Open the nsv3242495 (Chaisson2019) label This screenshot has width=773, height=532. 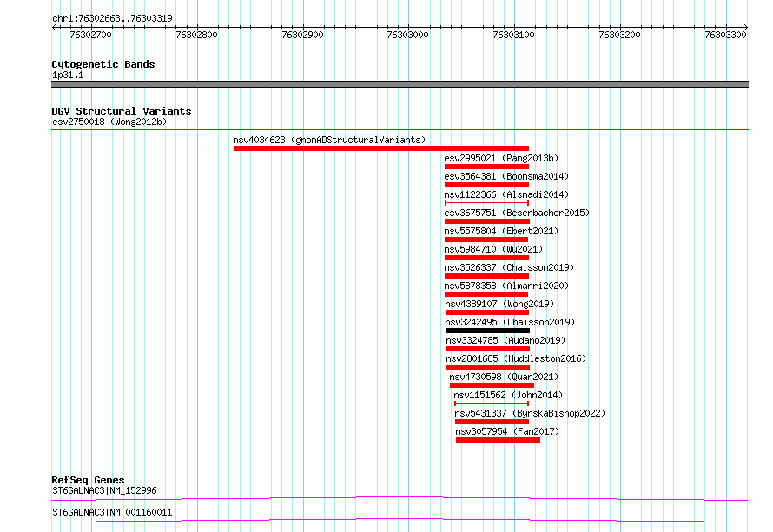point(510,322)
